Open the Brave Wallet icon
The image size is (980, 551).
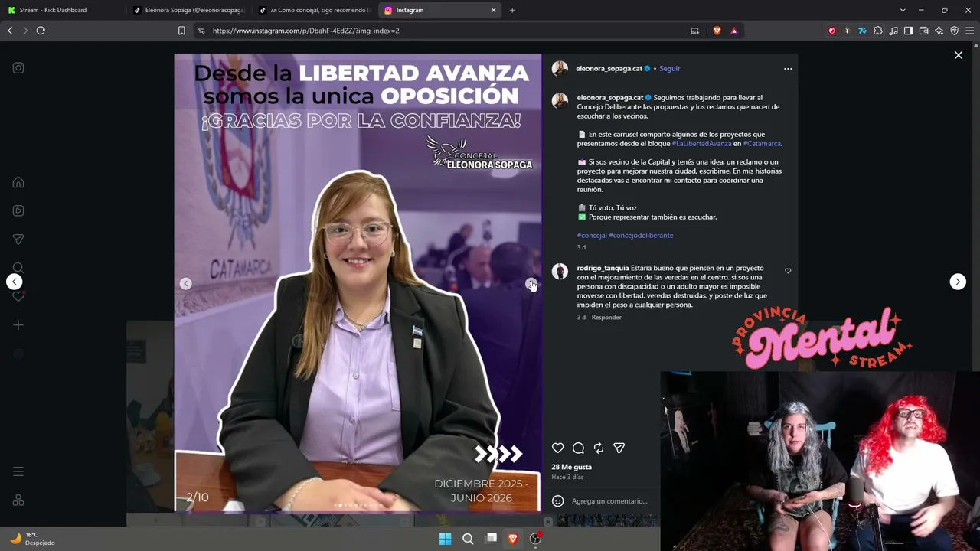[924, 31]
